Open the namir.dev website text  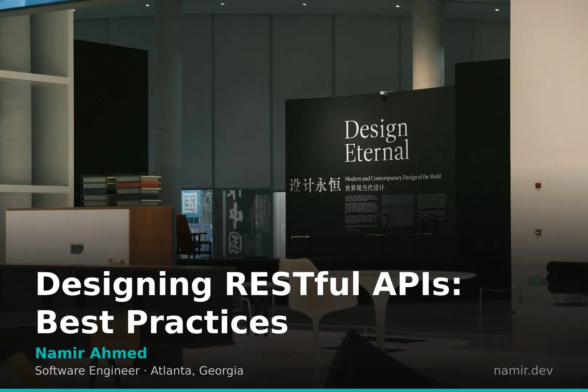(x=523, y=371)
